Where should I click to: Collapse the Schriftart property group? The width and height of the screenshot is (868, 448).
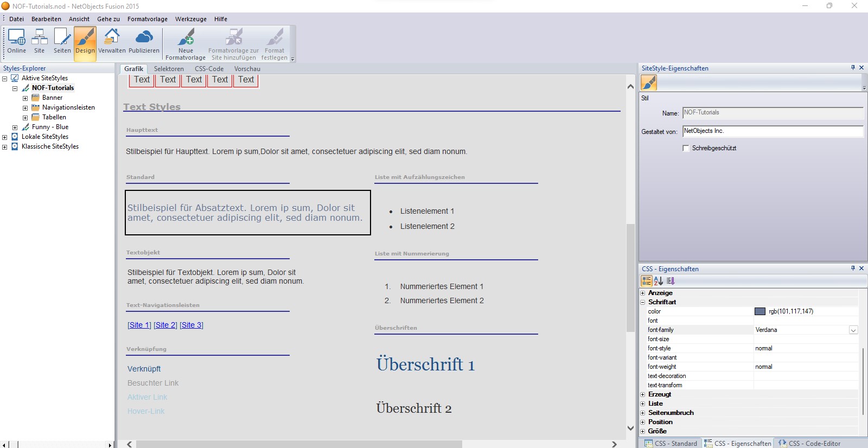[643, 302]
